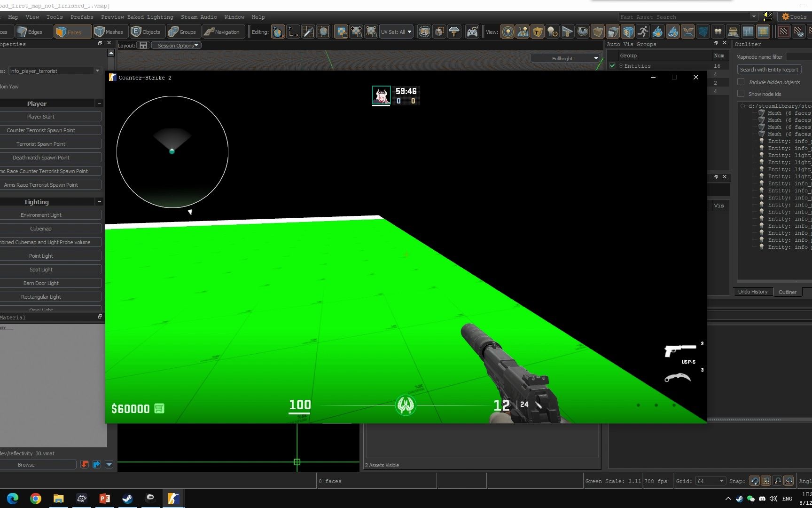Check Show node ids
Viewport: 812px width, 508px height.
(741, 94)
